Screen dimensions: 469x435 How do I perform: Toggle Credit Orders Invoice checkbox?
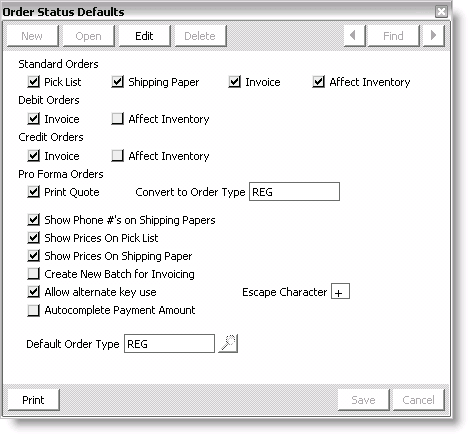[33, 156]
